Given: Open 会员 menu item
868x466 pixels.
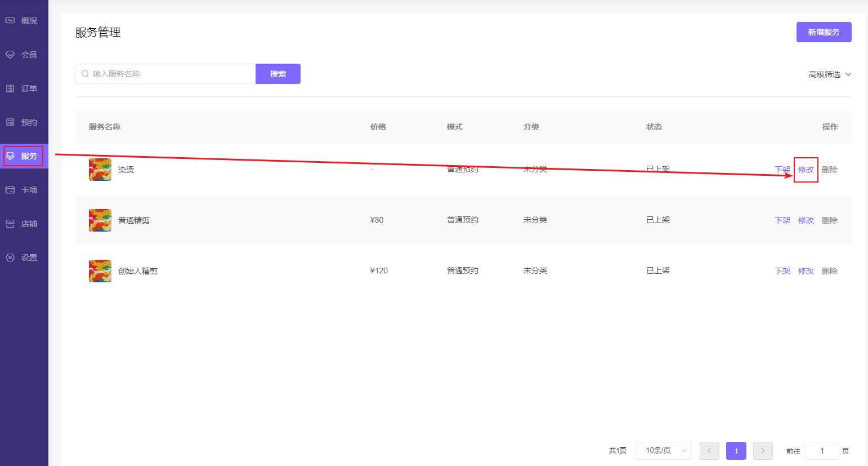Looking at the screenshot, I should 24,55.
